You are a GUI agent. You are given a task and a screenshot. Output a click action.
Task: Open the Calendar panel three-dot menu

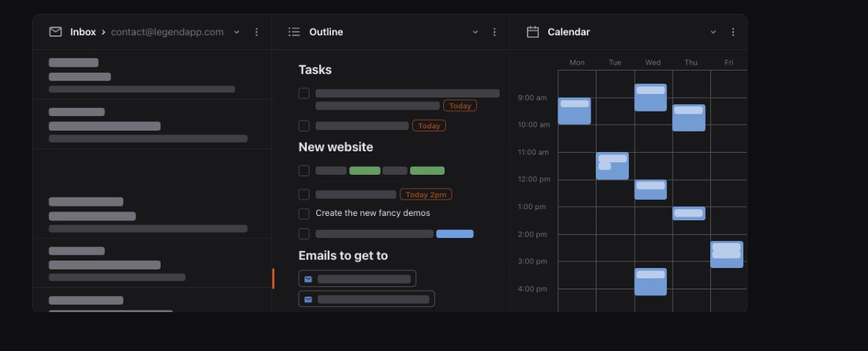click(x=733, y=32)
